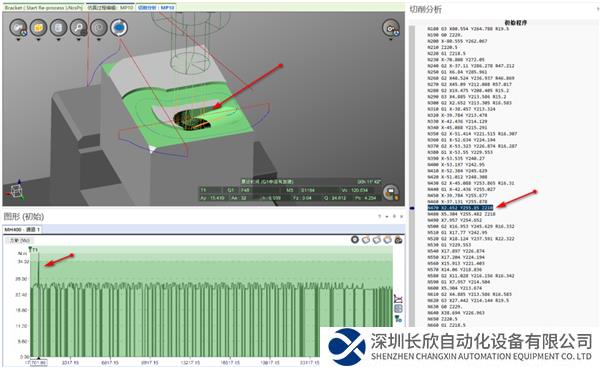Click the middle grid icon right of the chart
The width and height of the screenshot is (600, 367).
(x=398, y=308)
